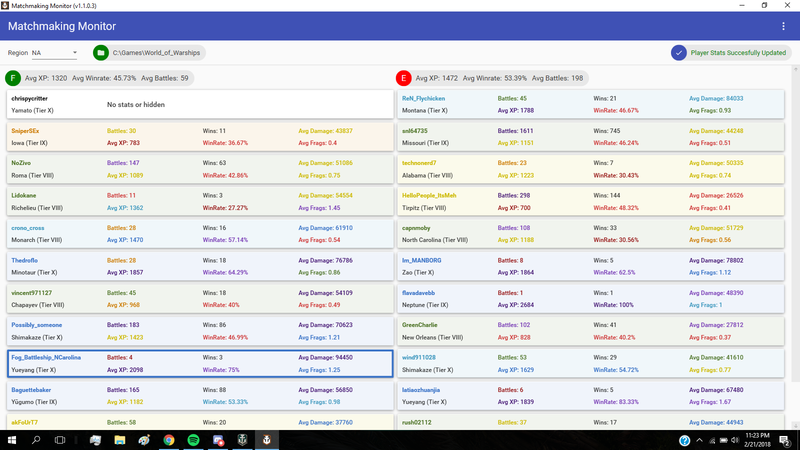Select the Fog_Battleship_NCarolina player card

click(200, 363)
